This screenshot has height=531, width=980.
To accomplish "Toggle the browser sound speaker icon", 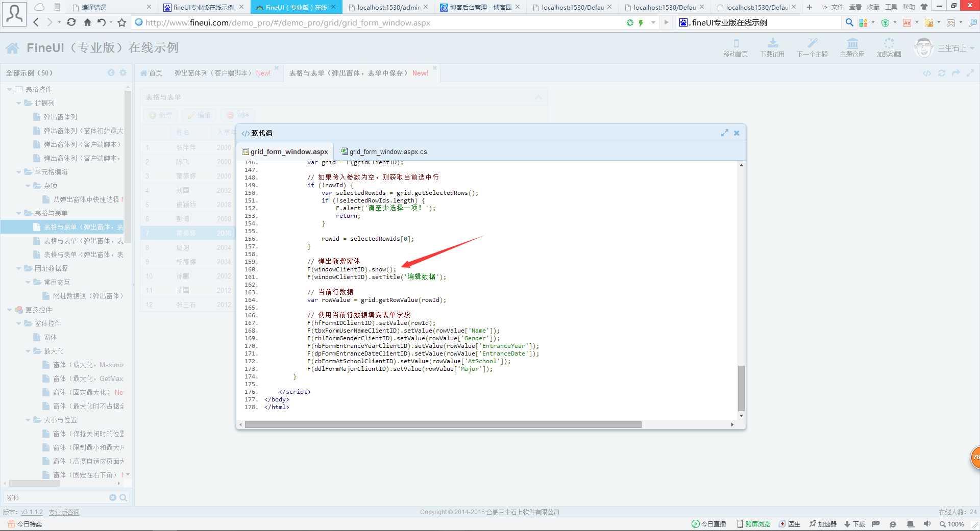I will [927, 524].
